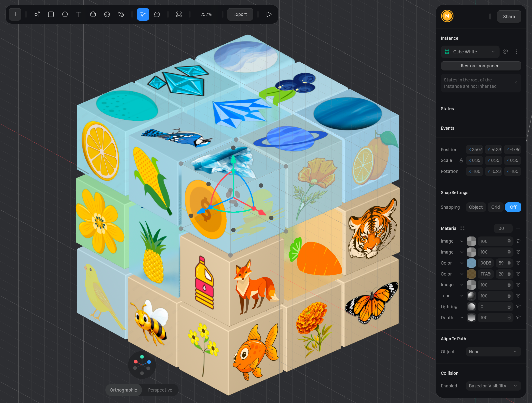
Task: Open the Text tool
Action: click(x=79, y=14)
